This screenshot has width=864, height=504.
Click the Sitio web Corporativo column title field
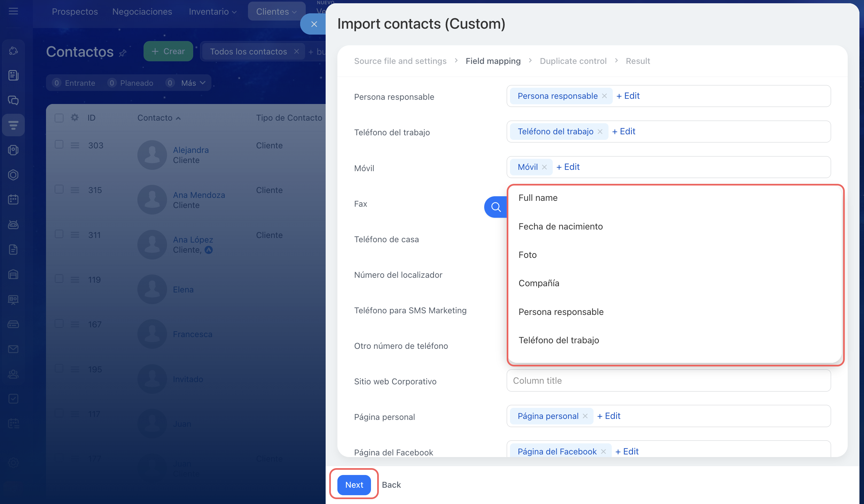[668, 381]
